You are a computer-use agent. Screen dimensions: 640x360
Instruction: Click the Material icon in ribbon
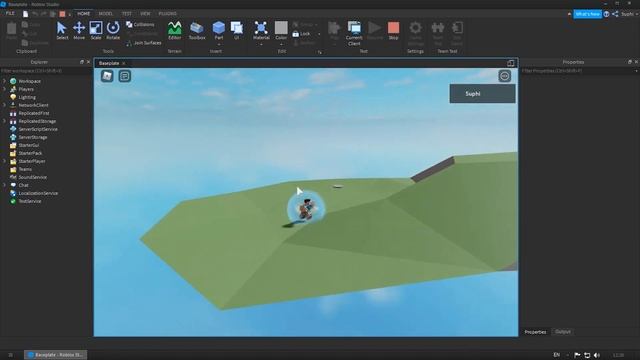[x=261, y=28]
